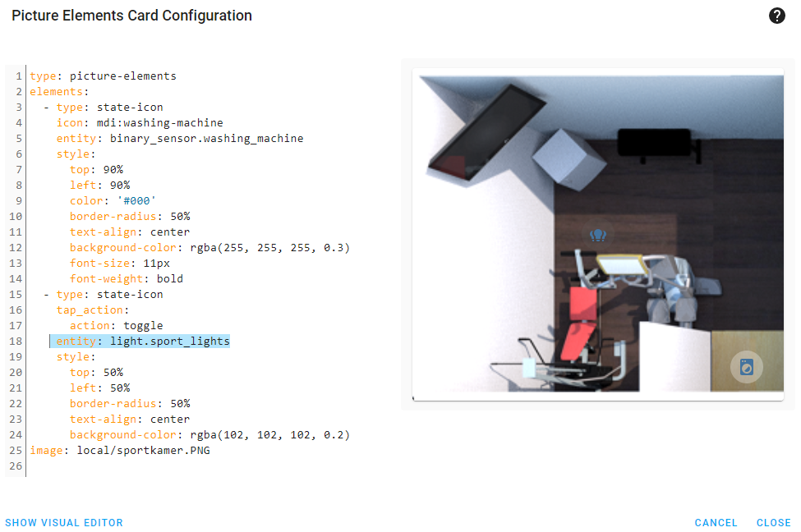Click the 'top: 90%' line

pyautogui.click(x=97, y=169)
